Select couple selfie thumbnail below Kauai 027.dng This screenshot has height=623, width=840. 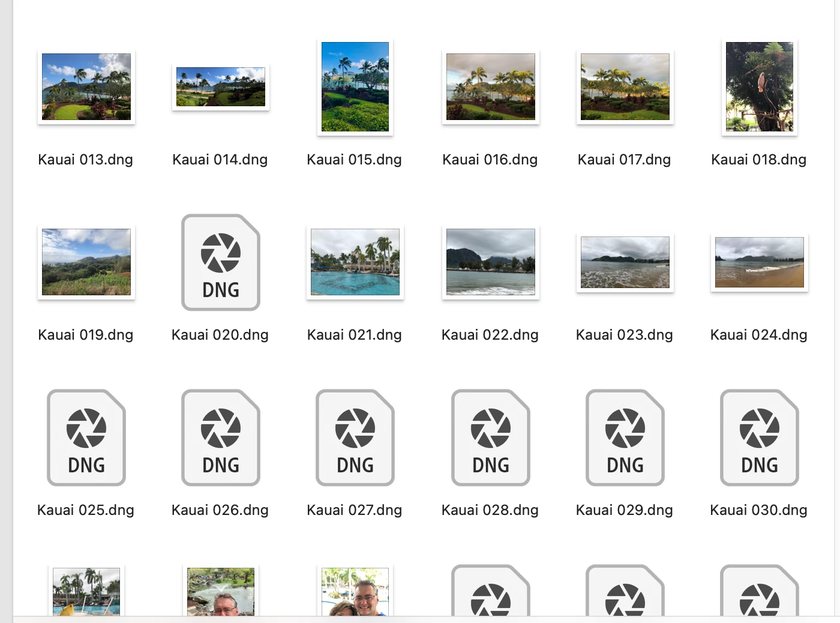click(355, 591)
